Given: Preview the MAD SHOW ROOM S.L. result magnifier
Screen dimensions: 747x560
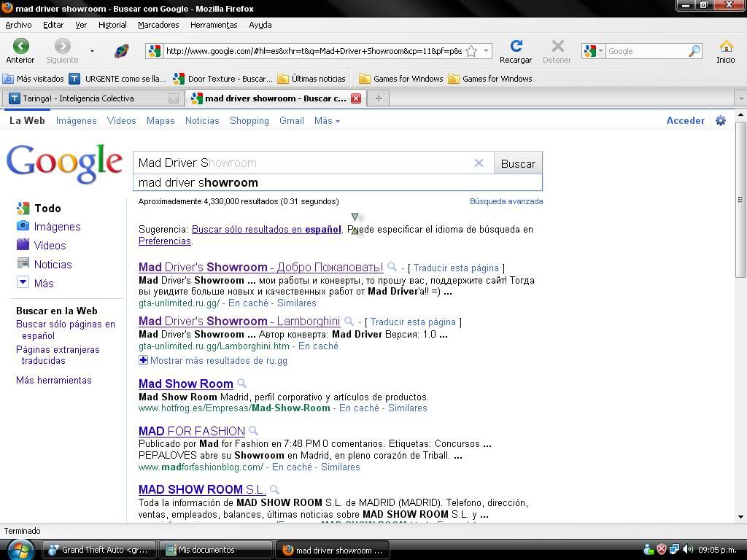Looking at the screenshot, I should [274, 489].
